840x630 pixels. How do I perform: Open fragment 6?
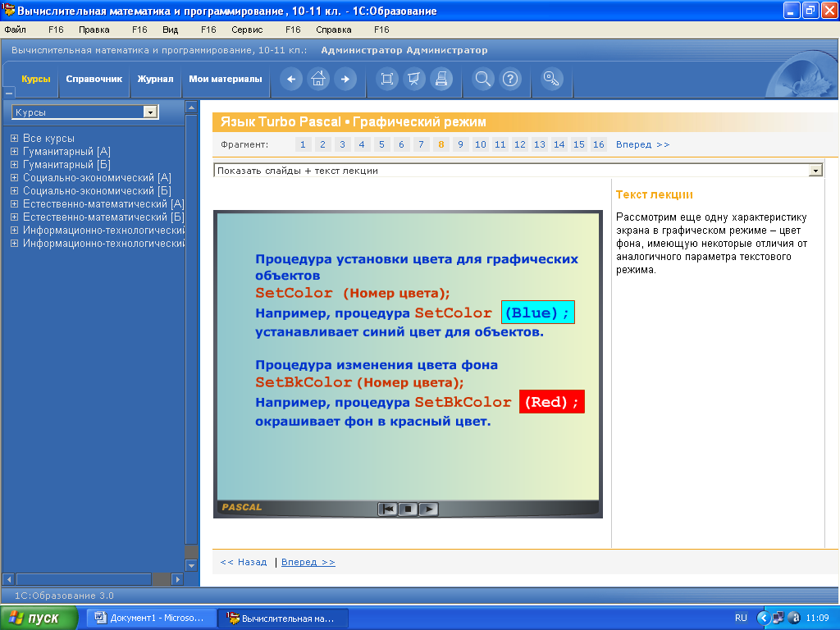click(x=401, y=144)
